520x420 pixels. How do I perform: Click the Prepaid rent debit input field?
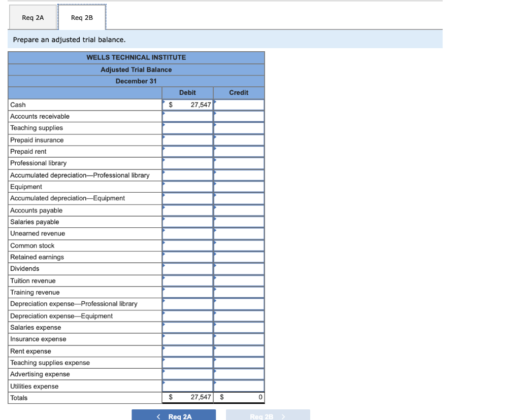point(188,151)
